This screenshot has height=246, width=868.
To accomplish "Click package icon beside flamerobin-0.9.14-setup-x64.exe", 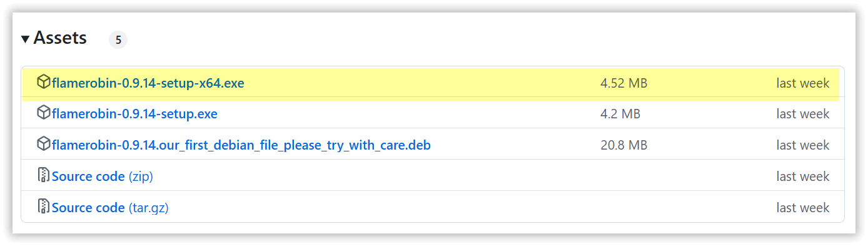I will point(43,82).
